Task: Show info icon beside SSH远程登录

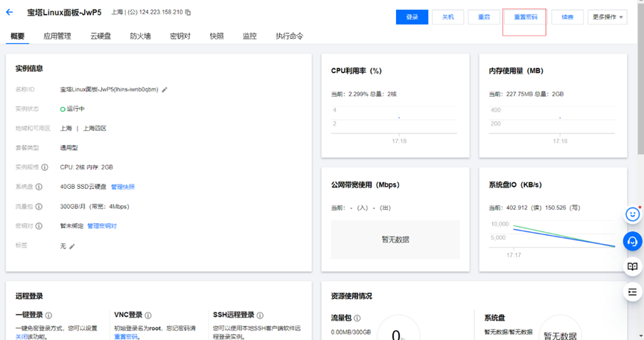Action: (260, 315)
